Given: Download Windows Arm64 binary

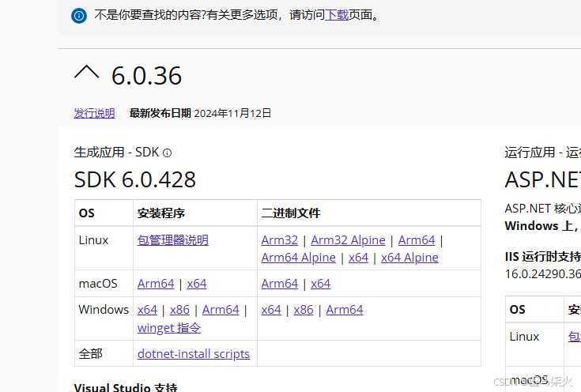Looking at the screenshot, I should pyautogui.click(x=344, y=310).
